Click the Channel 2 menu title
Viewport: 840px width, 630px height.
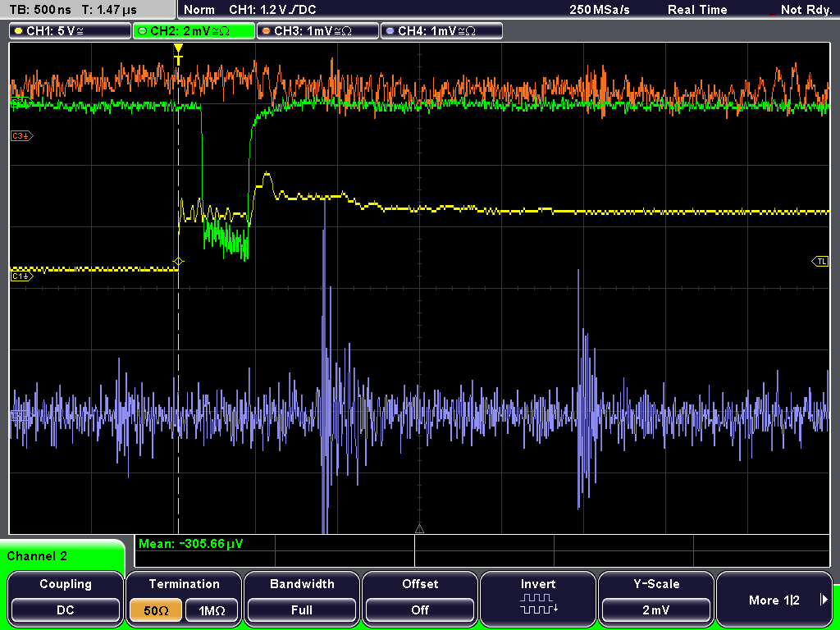(x=37, y=556)
